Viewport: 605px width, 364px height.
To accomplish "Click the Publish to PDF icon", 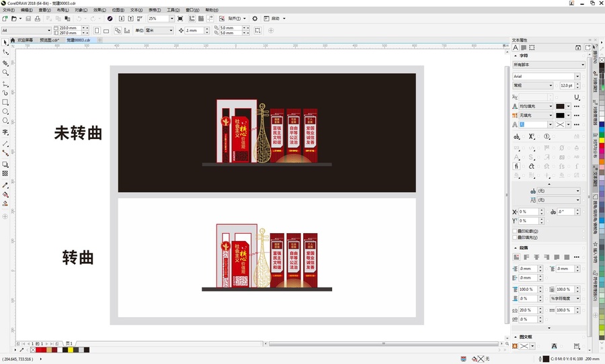I will click(140, 19).
